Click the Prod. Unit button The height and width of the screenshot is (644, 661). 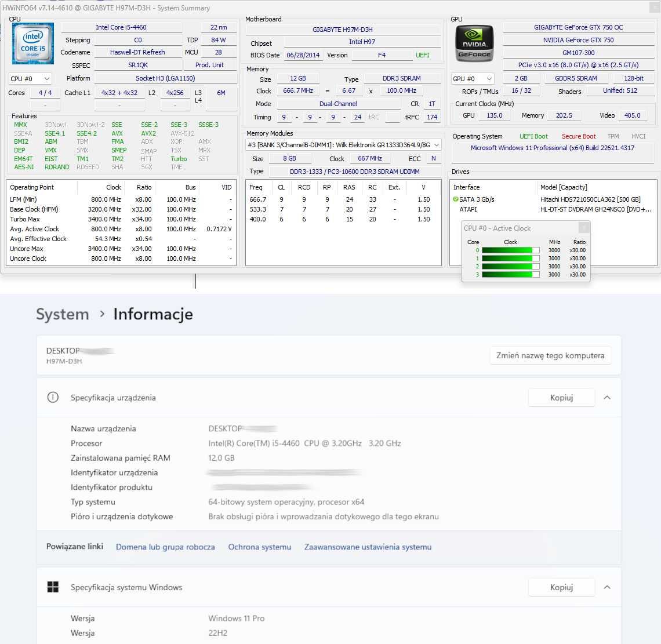pos(209,65)
